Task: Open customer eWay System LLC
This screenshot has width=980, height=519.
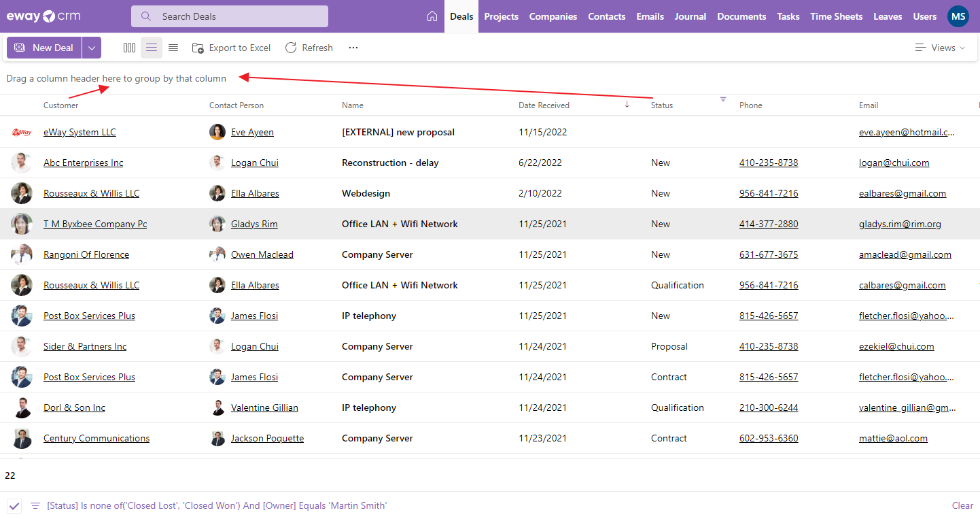Action: pyautogui.click(x=80, y=132)
